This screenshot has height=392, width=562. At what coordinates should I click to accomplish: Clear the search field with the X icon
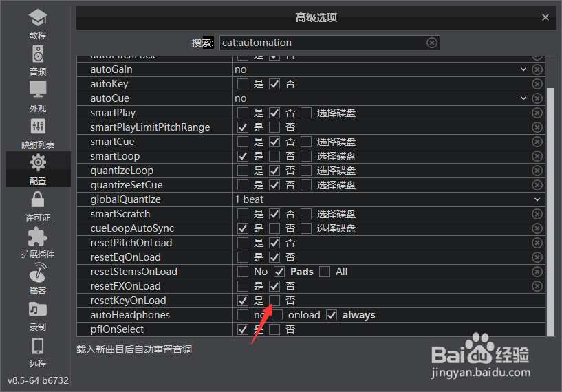(432, 43)
